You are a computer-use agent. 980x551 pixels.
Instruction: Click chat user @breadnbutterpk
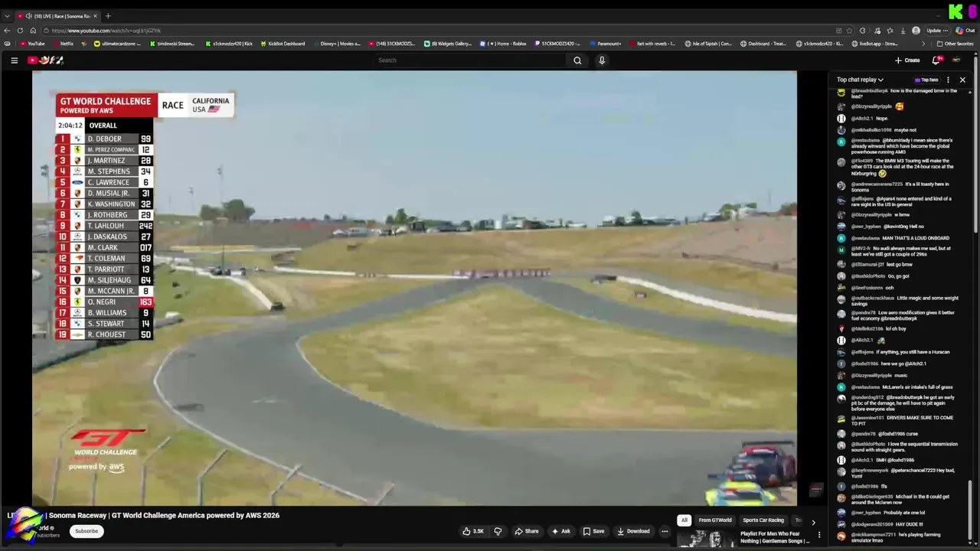870,91
